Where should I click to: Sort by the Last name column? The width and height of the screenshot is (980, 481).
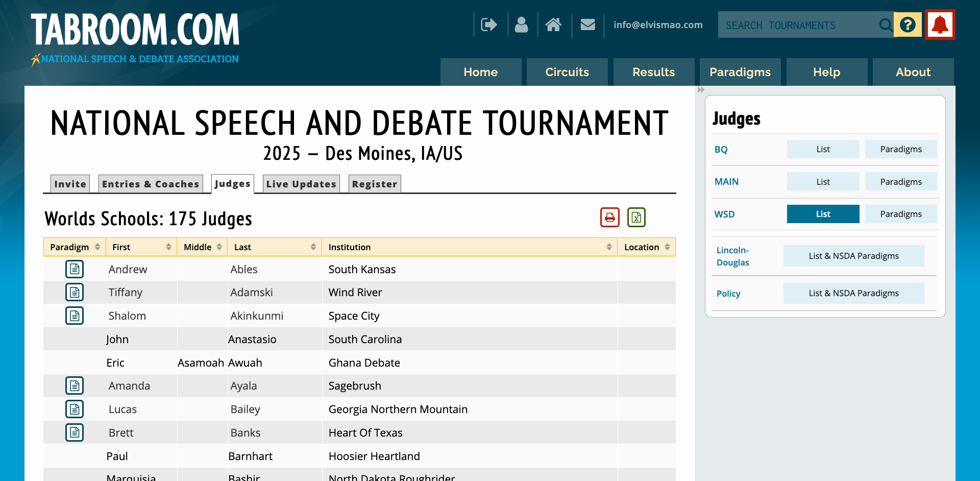275,247
